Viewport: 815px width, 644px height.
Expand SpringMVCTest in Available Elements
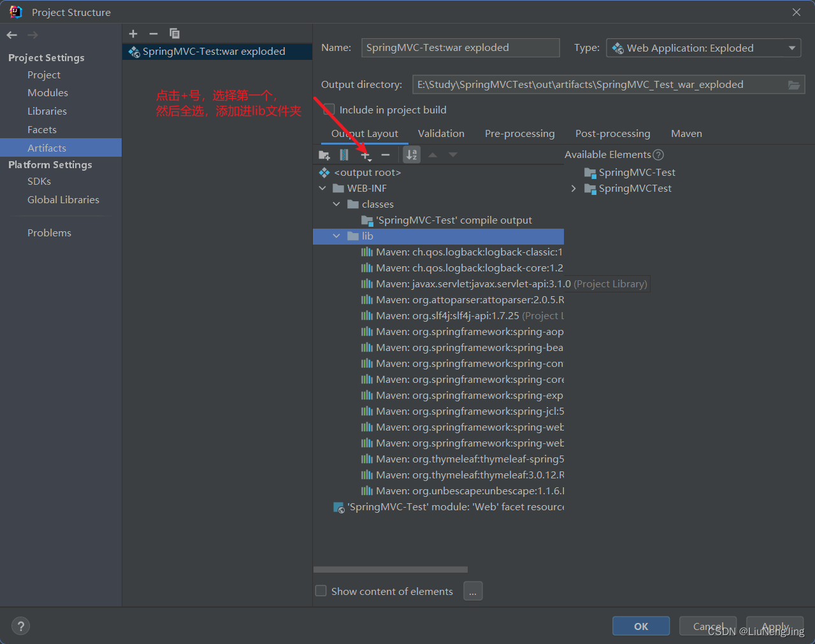573,189
